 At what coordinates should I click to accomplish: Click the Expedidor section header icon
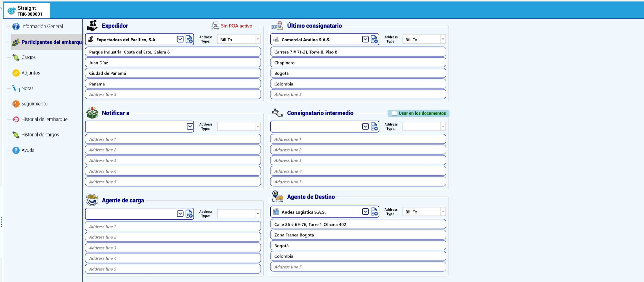92,26
